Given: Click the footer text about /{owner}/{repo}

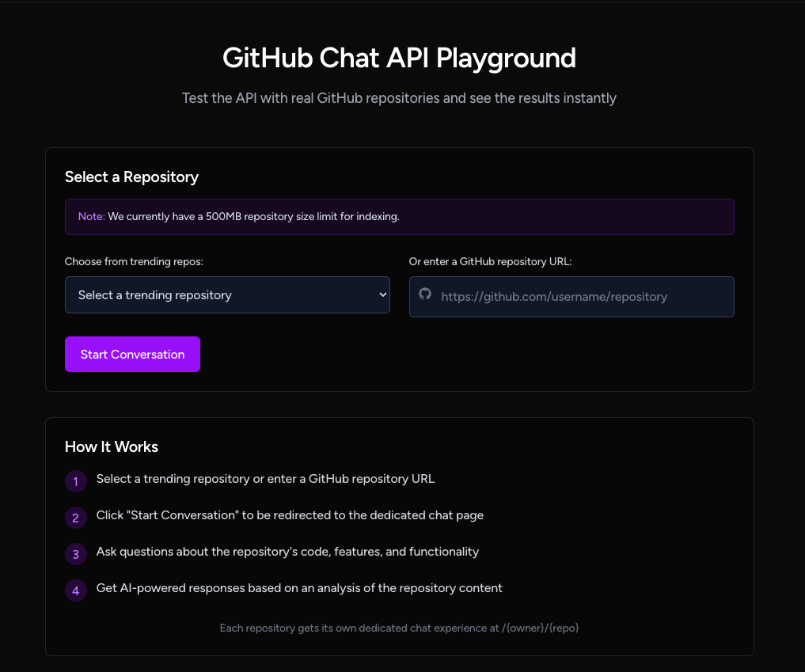Looking at the screenshot, I should point(400,628).
